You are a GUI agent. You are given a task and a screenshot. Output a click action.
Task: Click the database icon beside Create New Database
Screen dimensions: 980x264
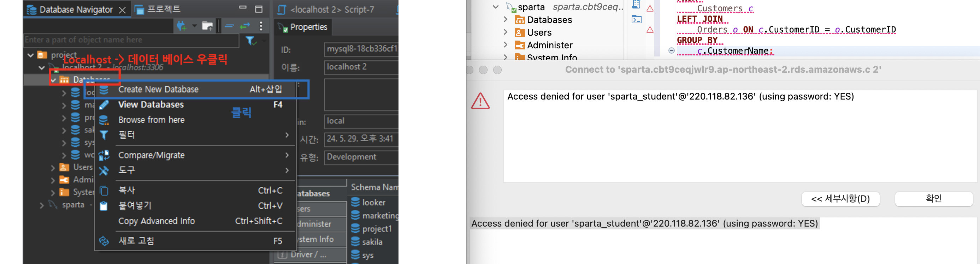pyautogui.click(x=104, y=90)
